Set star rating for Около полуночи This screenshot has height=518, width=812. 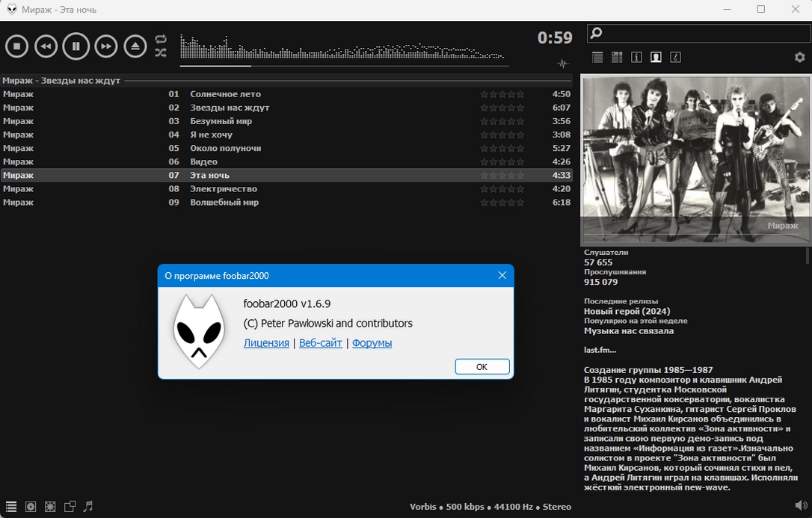click(x=502, y=148)
